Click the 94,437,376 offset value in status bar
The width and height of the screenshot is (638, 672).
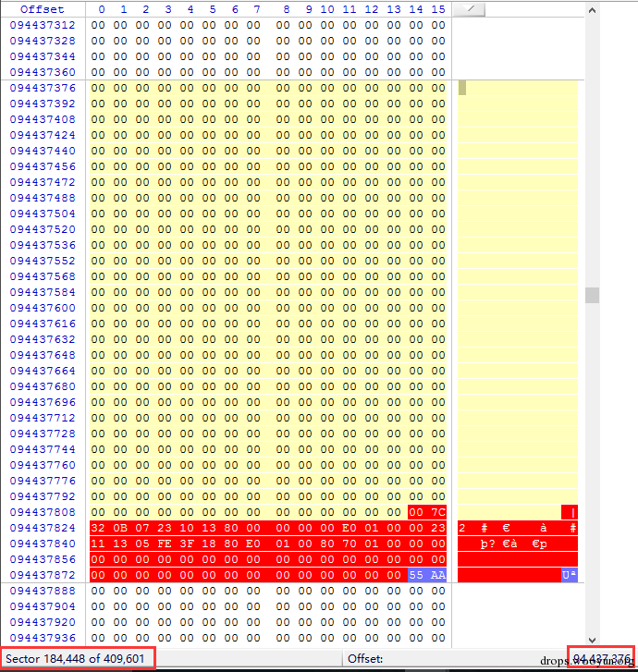602,658
